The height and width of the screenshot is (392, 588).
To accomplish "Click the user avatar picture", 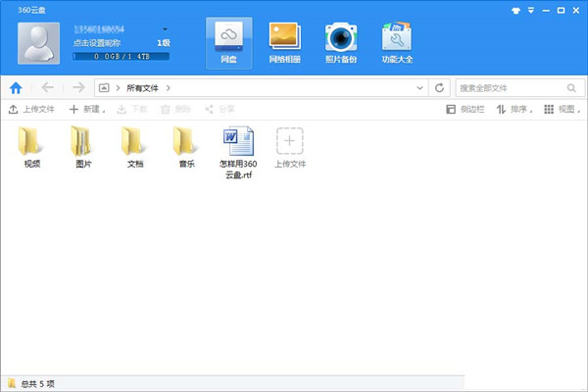I will pos(38,43).
